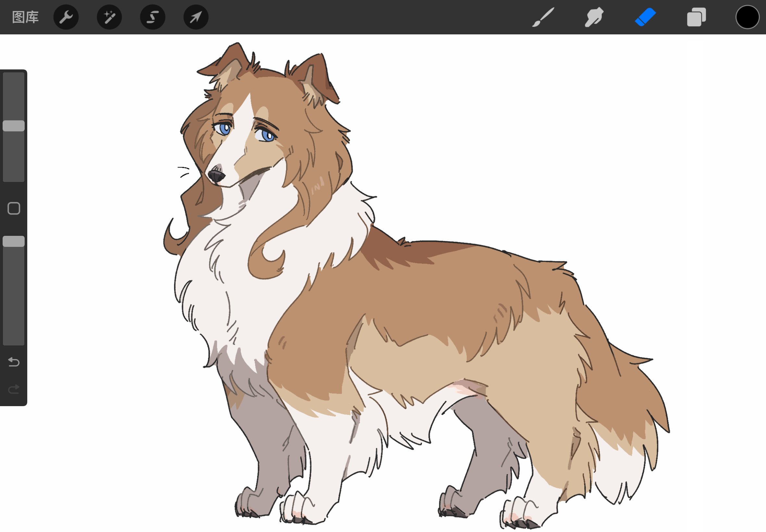Open the Adjustments magic wand menu

coord(109,17)
